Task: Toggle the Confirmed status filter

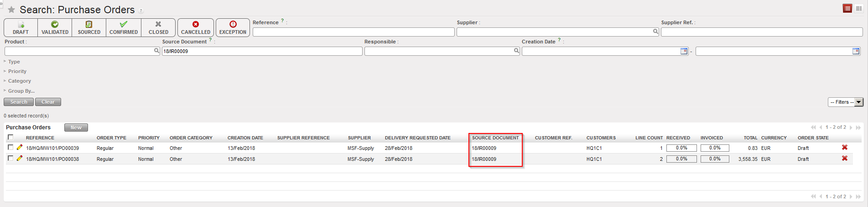Action: pos(124,27)
